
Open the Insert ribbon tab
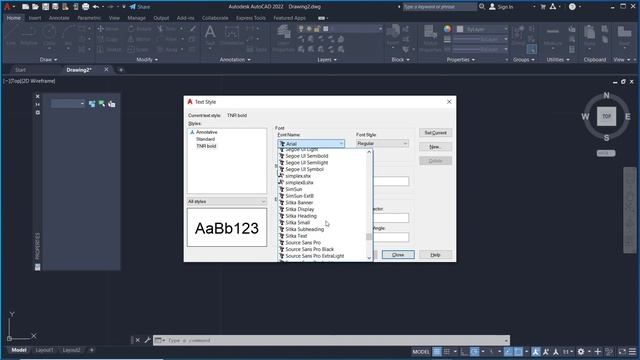click(35, 18)
